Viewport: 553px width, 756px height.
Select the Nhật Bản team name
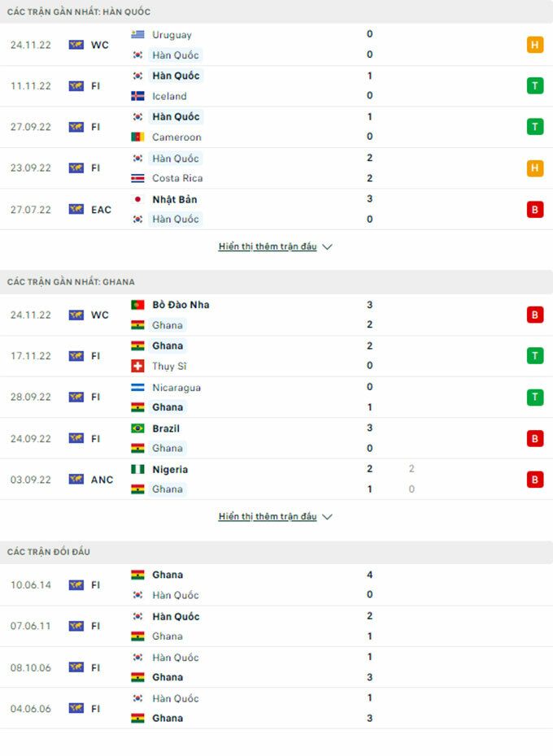click(174, 199)
